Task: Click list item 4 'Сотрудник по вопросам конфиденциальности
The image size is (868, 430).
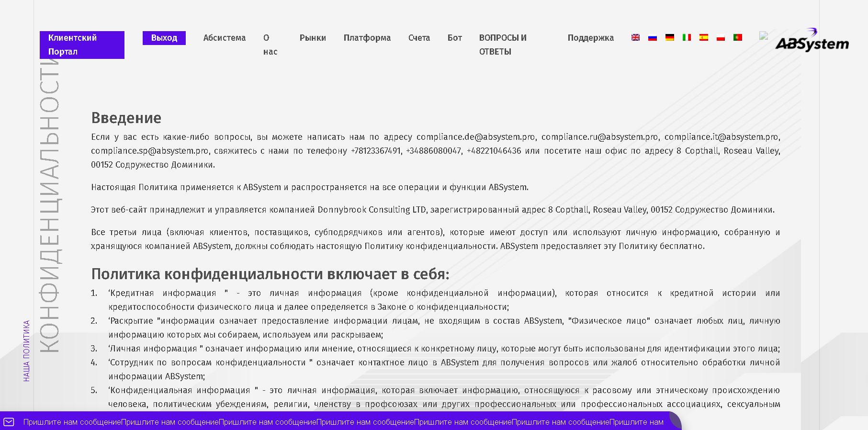Action: (444, 369)
